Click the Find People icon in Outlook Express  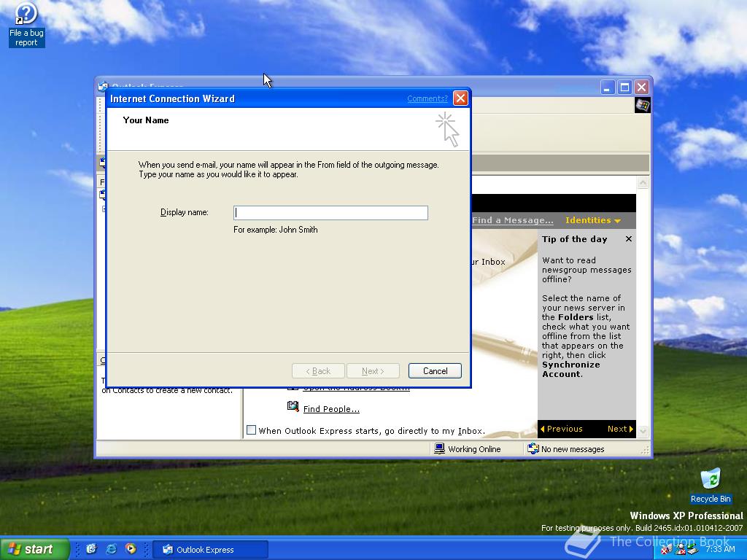tap(293, 407)
